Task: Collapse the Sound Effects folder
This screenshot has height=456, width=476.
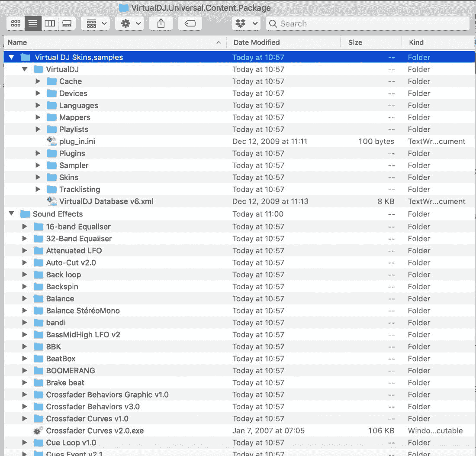Action: (12, 213)
